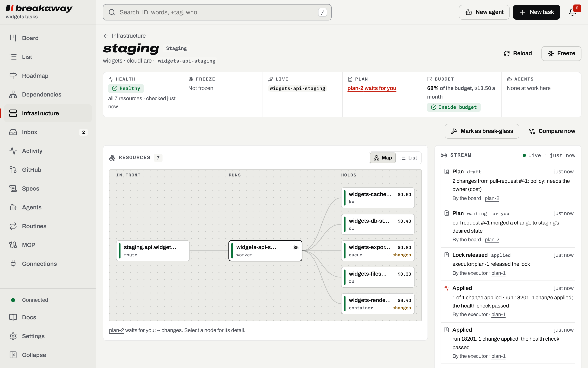Screen dimensions: 588x368
Task: Open notifications bell with 2 badge
Action: (573, 12)
